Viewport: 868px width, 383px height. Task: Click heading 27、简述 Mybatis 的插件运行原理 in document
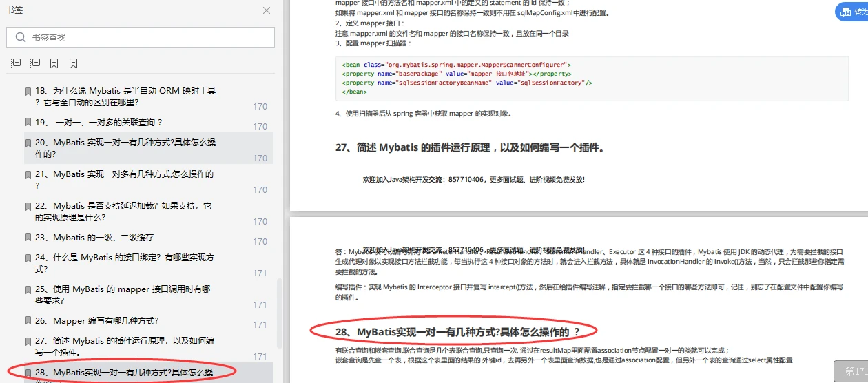point(470,147)
